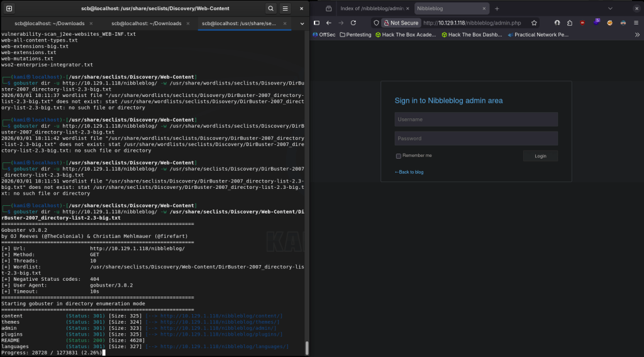This screenshot has height=357, width=644.
Task: Open the terminal hamburger menu
Action: 286,8
